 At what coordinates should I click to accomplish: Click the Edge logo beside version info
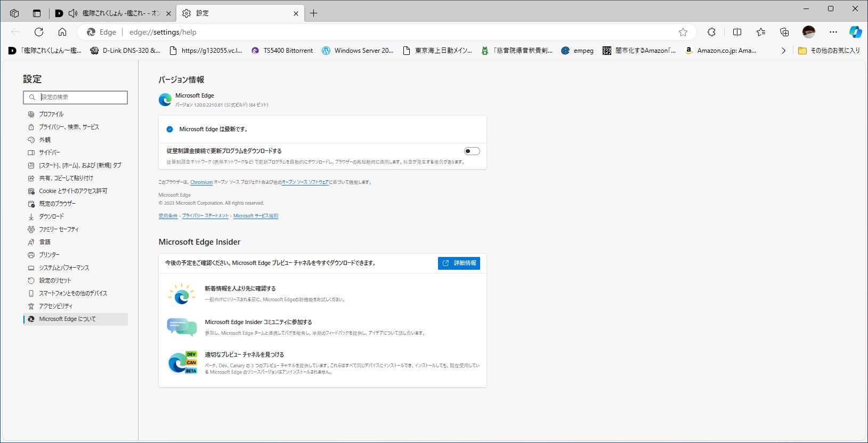click(165, 99)
